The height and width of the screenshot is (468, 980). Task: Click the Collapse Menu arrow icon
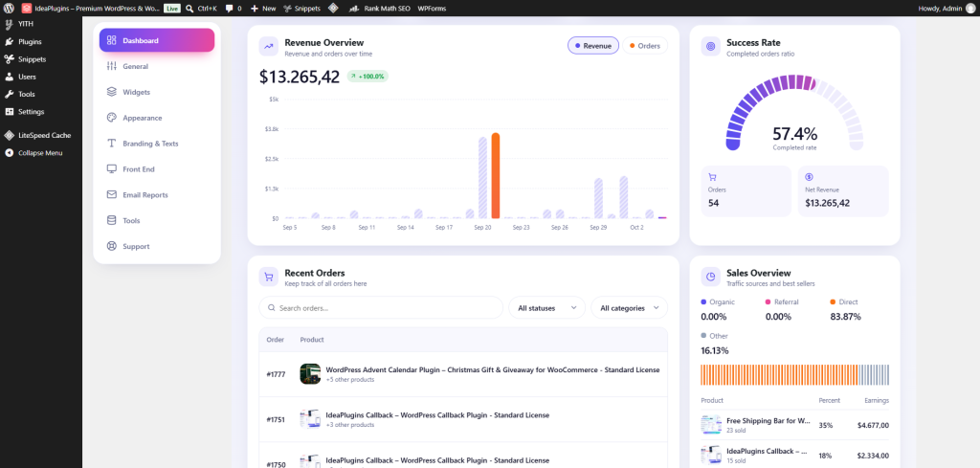(9, 152)
